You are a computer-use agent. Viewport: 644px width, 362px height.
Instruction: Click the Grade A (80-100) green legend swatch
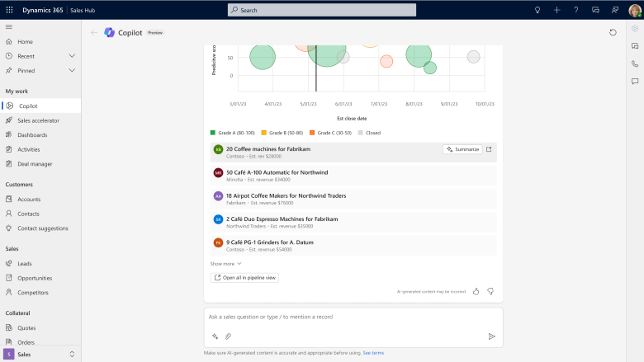click(x=213, y=133)
